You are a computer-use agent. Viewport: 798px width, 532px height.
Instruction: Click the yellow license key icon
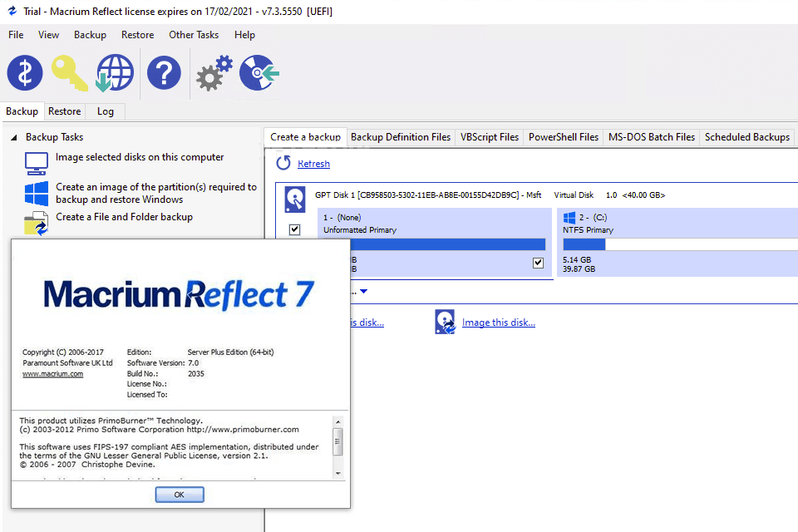(70, 73)
